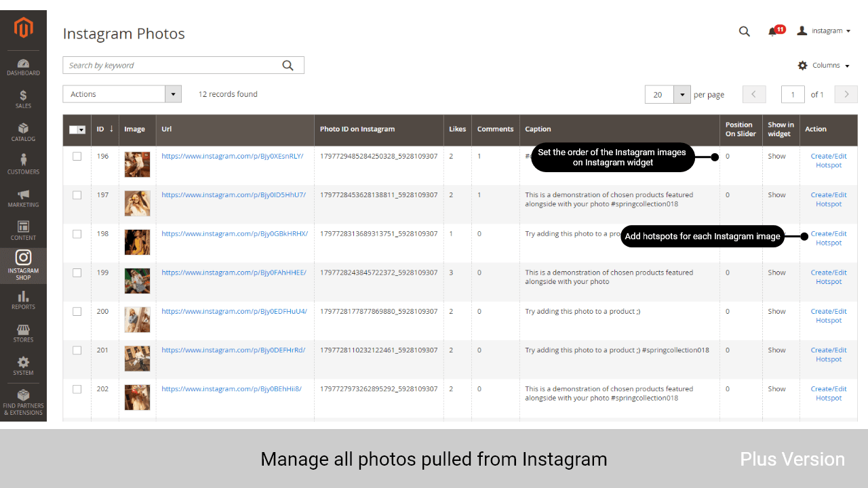
Task: Select the Sales sidebar icon
Action: click(x=23, y=99)
